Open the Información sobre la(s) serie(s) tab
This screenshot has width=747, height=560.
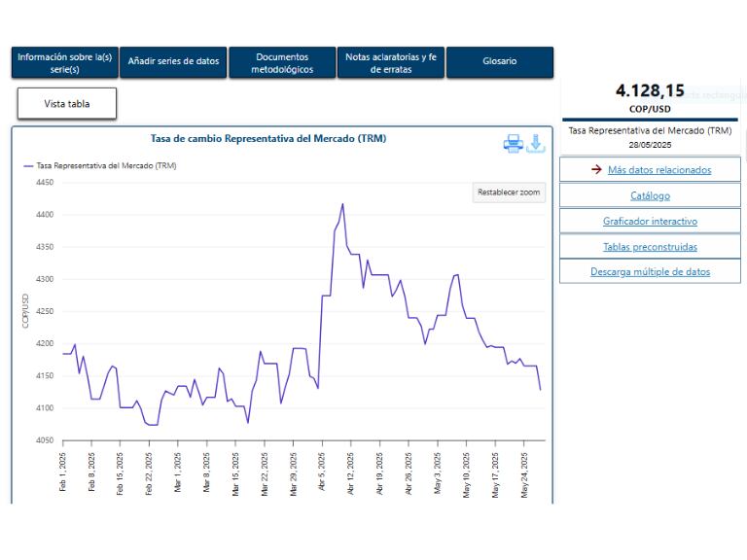(x=64, y=63)
